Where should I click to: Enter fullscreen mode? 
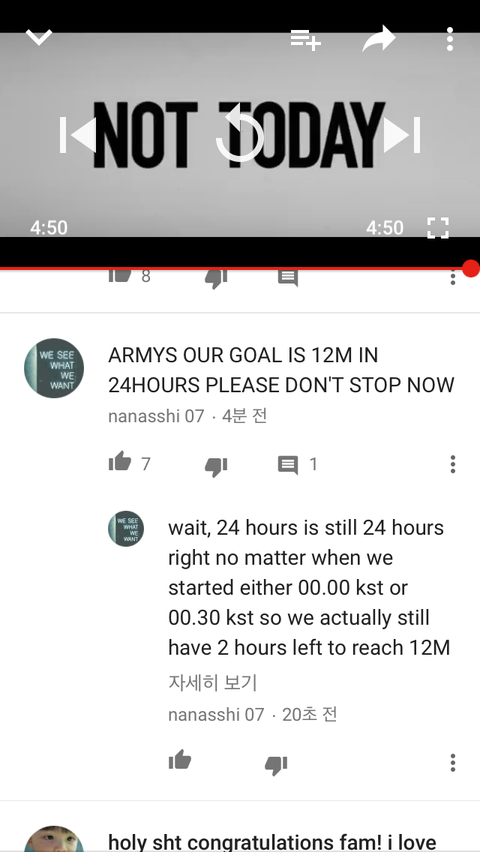(438, 228)
